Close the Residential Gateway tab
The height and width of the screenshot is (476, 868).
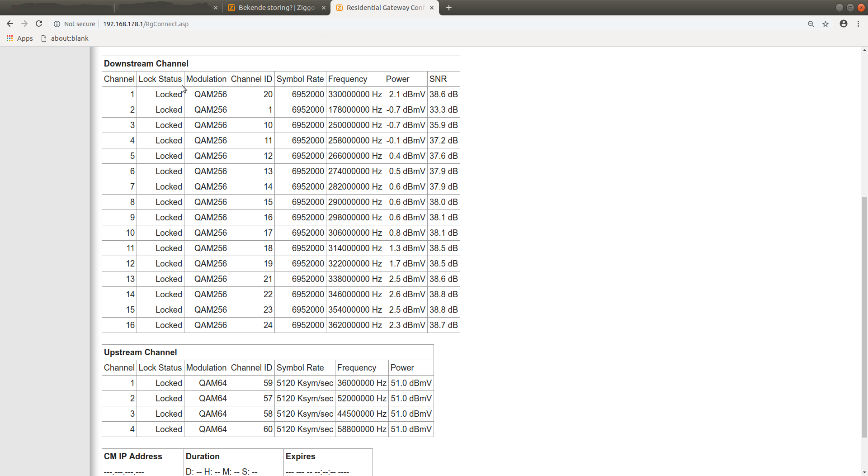pyautogui.click(x=432, y=8)
